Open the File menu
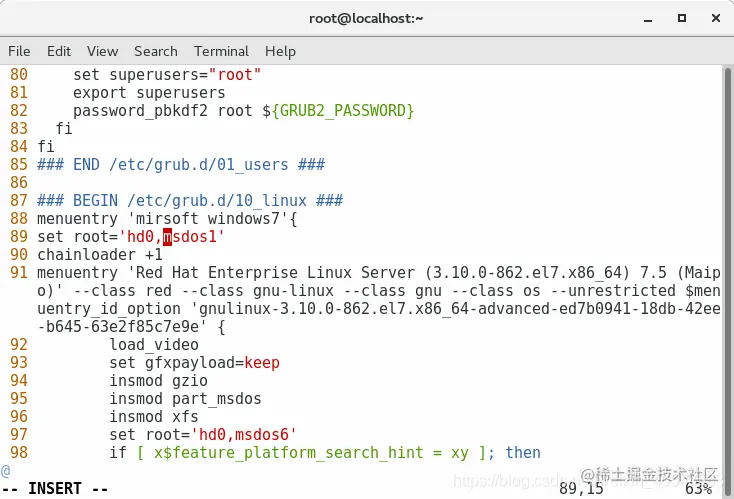The height and width of the screenshot is (499, 734). [x=19, y=51]
